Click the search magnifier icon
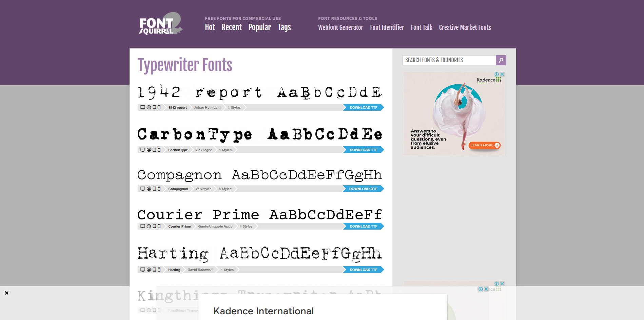This screenshot has height=320, width=644. click(x=501, y=60)
